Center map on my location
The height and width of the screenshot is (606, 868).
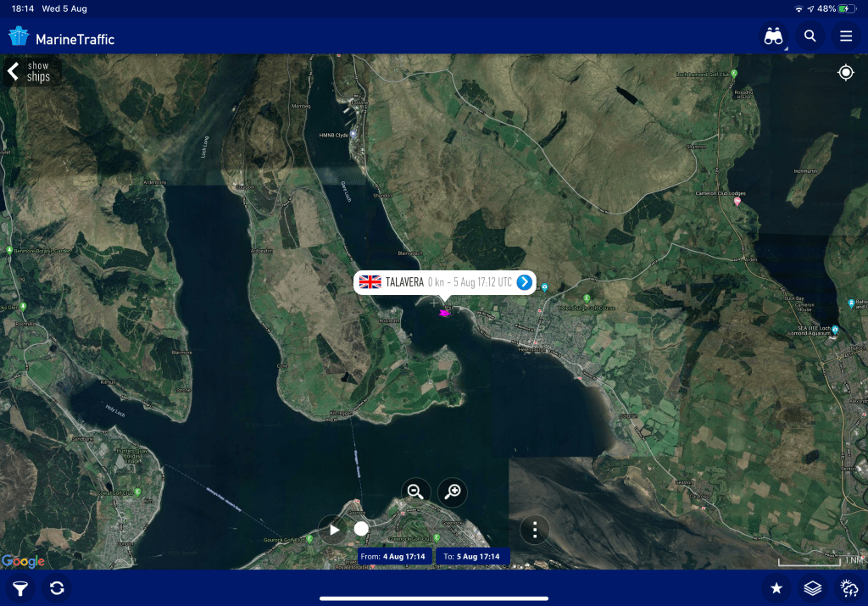pyautogui.click(x=845, y=73)
